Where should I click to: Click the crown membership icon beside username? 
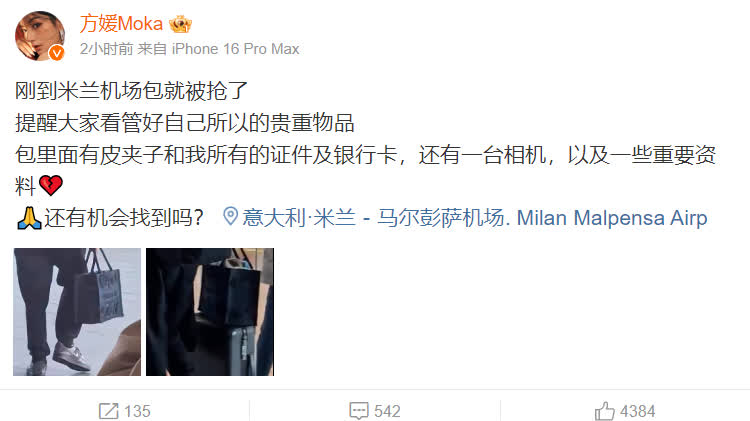coord(180,24)
